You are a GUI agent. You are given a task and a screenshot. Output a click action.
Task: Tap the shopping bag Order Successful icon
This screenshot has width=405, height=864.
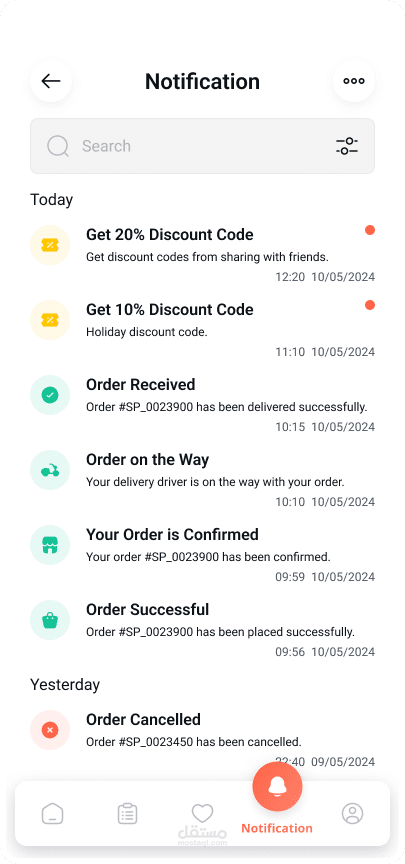(x=50, y=620)
